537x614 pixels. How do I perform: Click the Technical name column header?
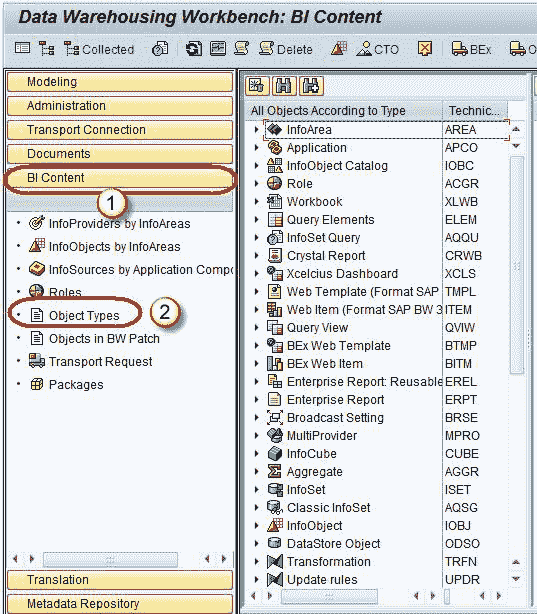point(474,111)
